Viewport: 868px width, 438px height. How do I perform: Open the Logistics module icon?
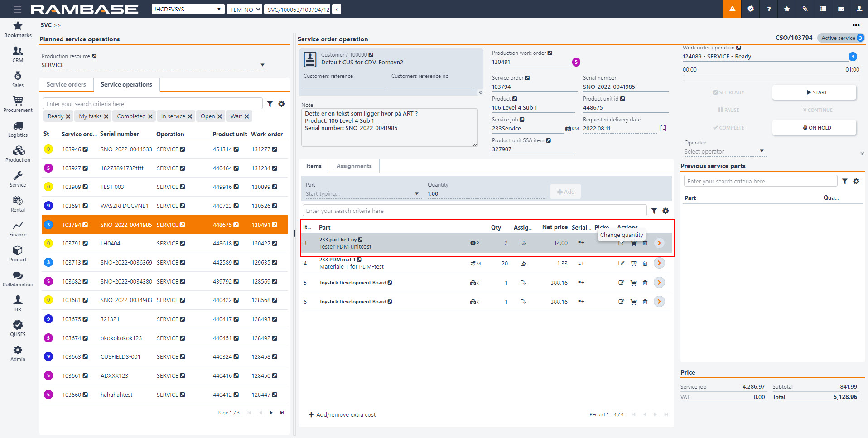[x=18, y=129]
